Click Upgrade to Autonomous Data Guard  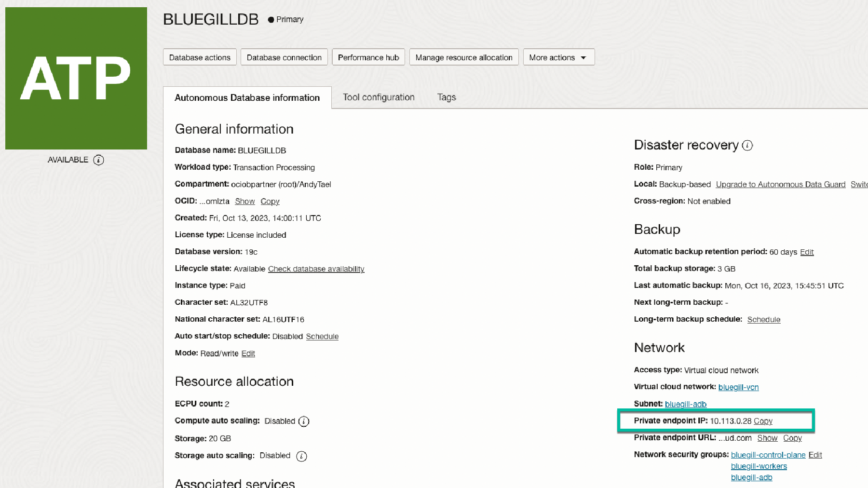[780, 185]
